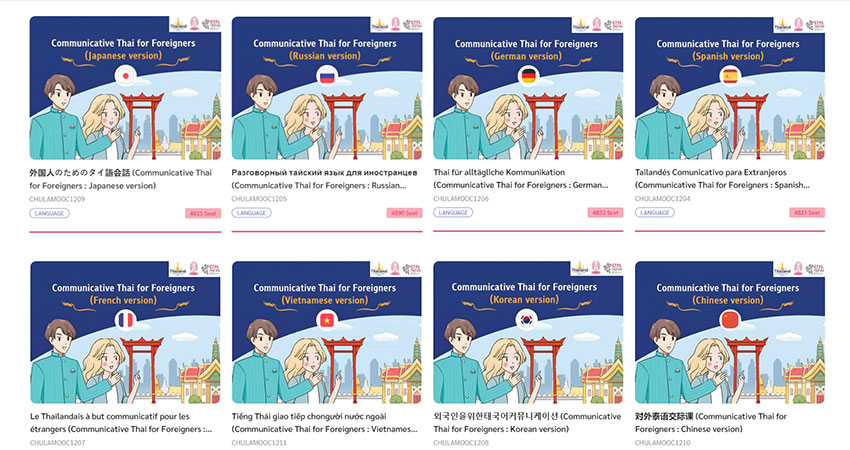
Task: Click the Spanish flag icon
Action: click(x=730, y=76)
